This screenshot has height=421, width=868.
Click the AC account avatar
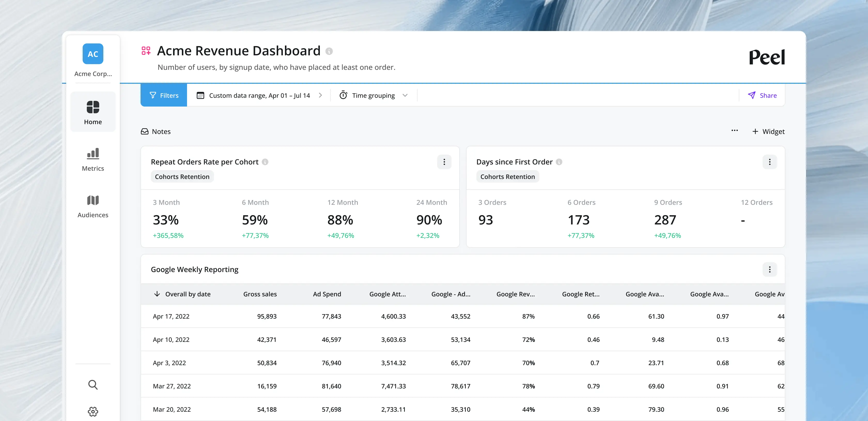point(93,54)
